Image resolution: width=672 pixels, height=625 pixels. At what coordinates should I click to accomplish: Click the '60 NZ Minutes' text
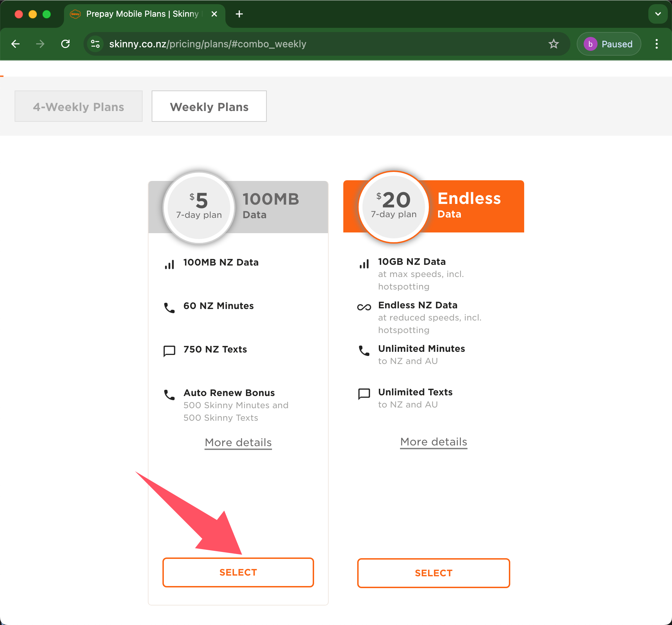click(x=218, y=306)
